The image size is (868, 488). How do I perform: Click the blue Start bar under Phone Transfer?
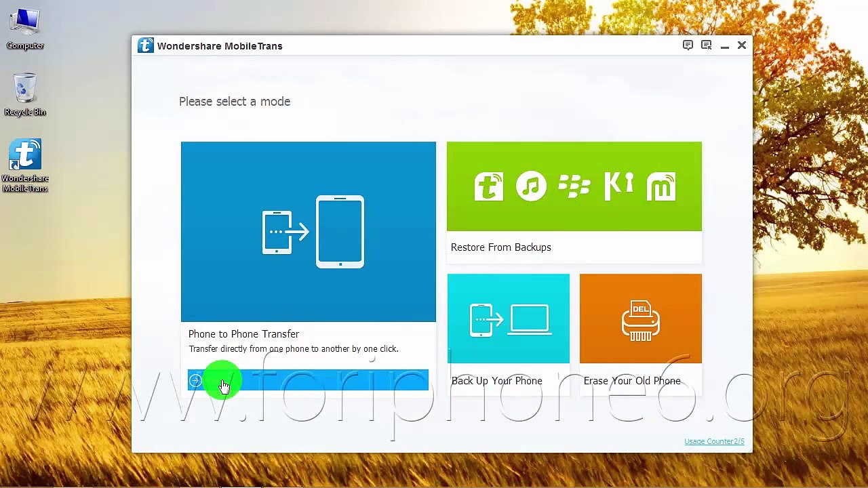coord(308,380)
